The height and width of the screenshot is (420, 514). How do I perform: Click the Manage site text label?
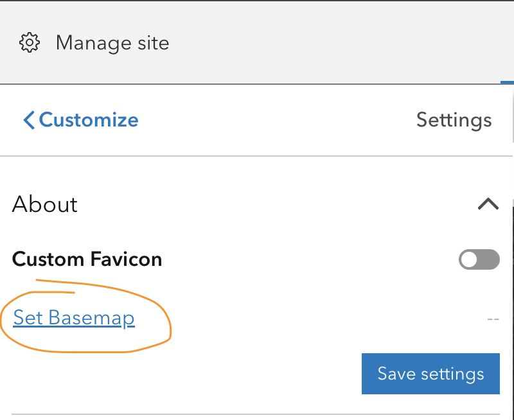tap(112, 43)
